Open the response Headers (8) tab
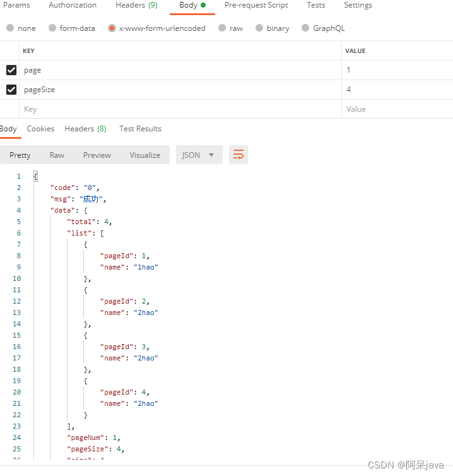Viewport: 453px width, 476px height. 85,129
